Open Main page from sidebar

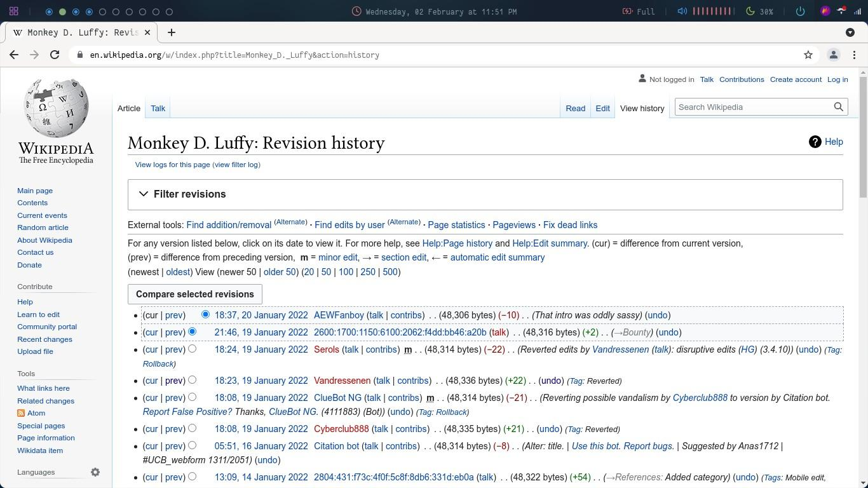tap(35, 191)
